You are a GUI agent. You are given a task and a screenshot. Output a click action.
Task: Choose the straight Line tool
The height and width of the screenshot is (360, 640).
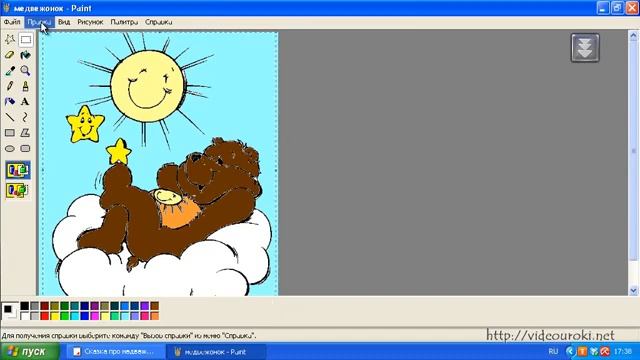[x=10, y=117]
